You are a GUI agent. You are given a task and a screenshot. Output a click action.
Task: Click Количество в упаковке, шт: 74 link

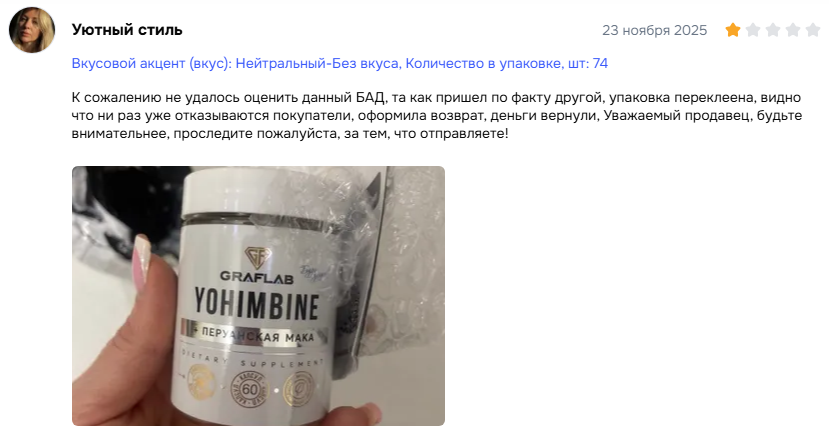(x=506, y=63)
